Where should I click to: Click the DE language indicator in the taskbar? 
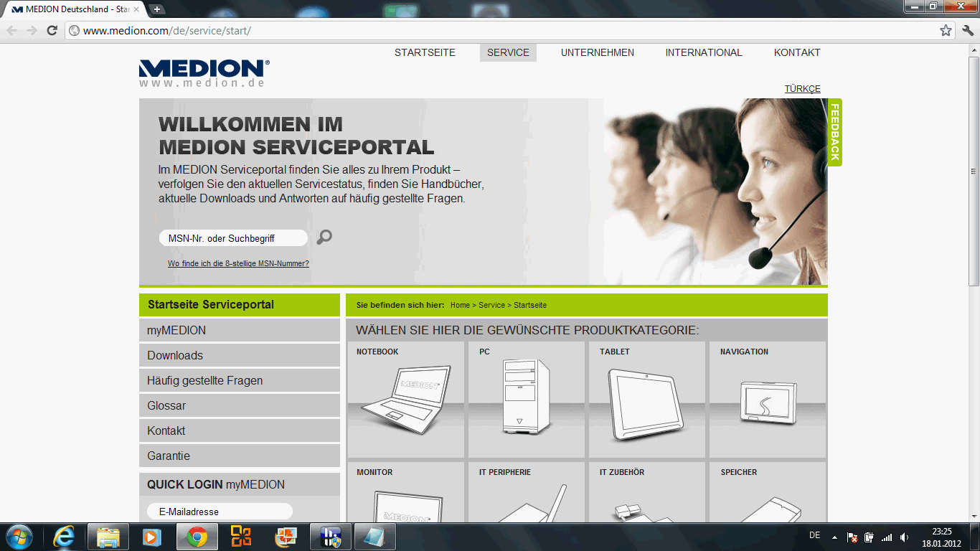coord(814,535)
